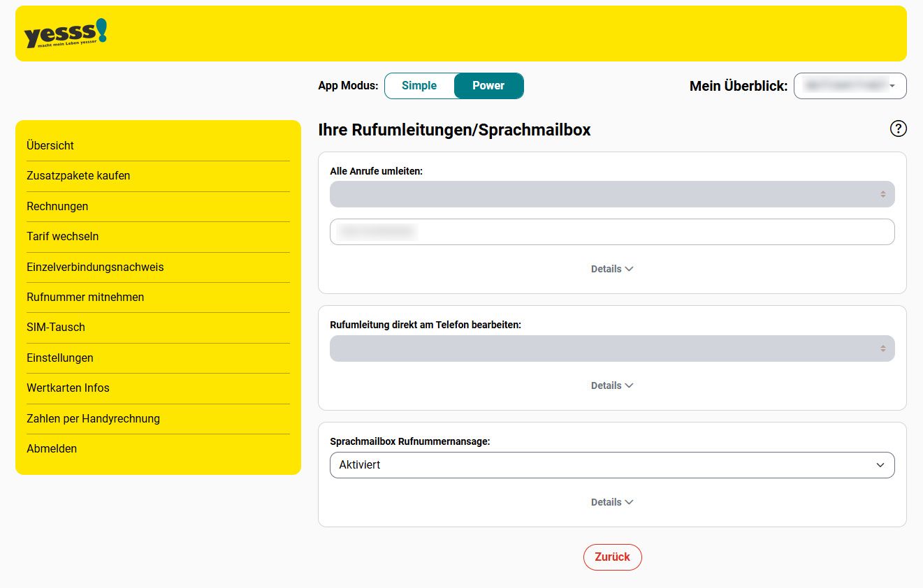Switch App Modus to Simple
This screenshot has height=588, width=923.
click(x=419, y=86)
